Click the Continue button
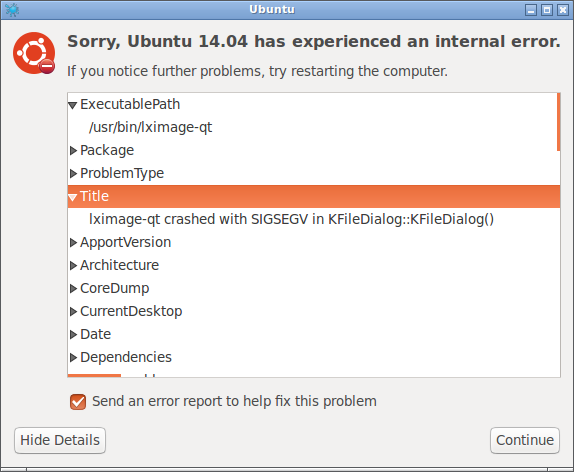This screenshot has height=472, width=574. (525, 440)
